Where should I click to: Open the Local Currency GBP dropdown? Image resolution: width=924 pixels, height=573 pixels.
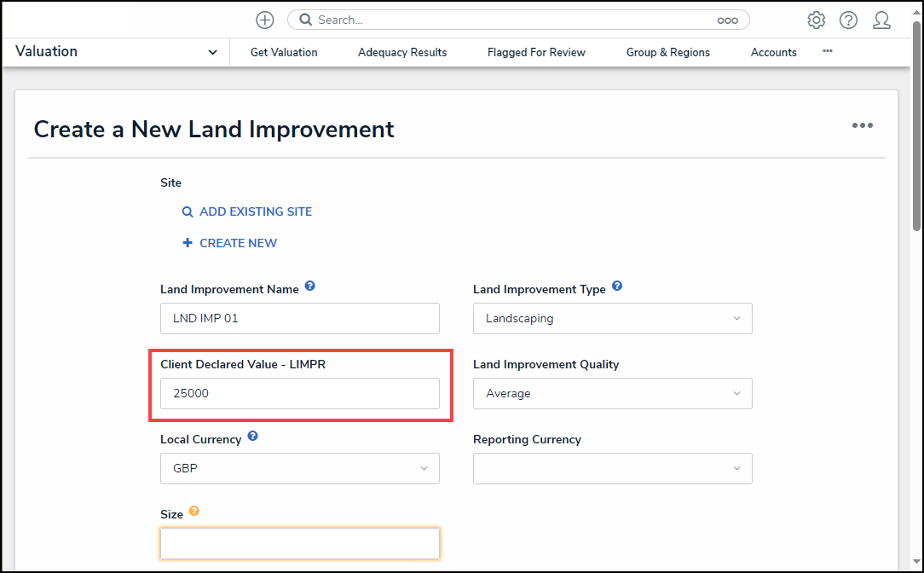pyautogui.click(x=300, y=468)
